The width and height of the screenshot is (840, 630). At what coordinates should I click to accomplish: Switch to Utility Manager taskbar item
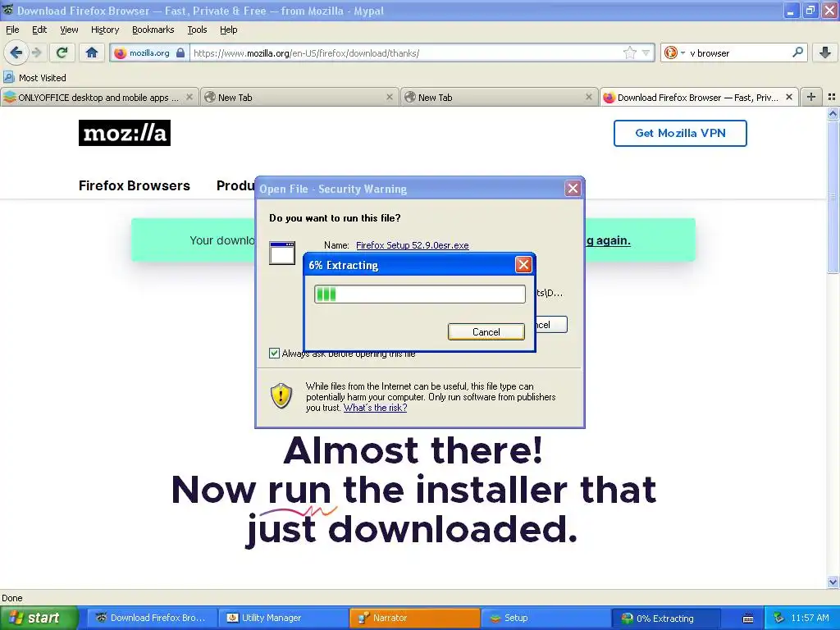[282, 618]
